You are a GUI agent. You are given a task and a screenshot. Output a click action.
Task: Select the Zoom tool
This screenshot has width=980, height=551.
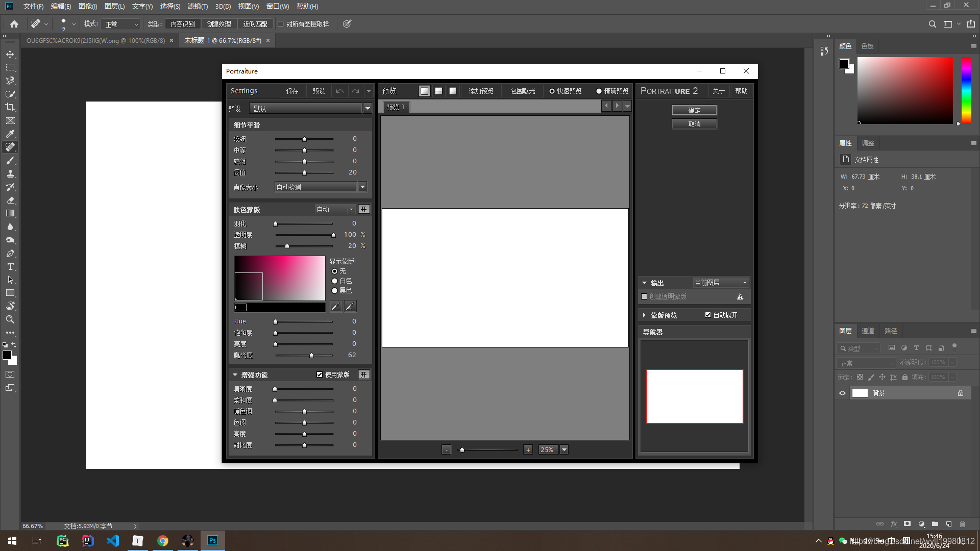click(x=10, y=319)
